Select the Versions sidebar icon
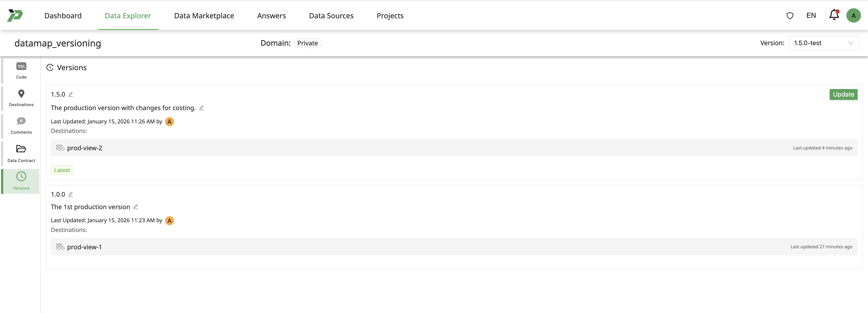Image resolution: width=868 pixels, height=313 pixels. (x=21, y=181)
